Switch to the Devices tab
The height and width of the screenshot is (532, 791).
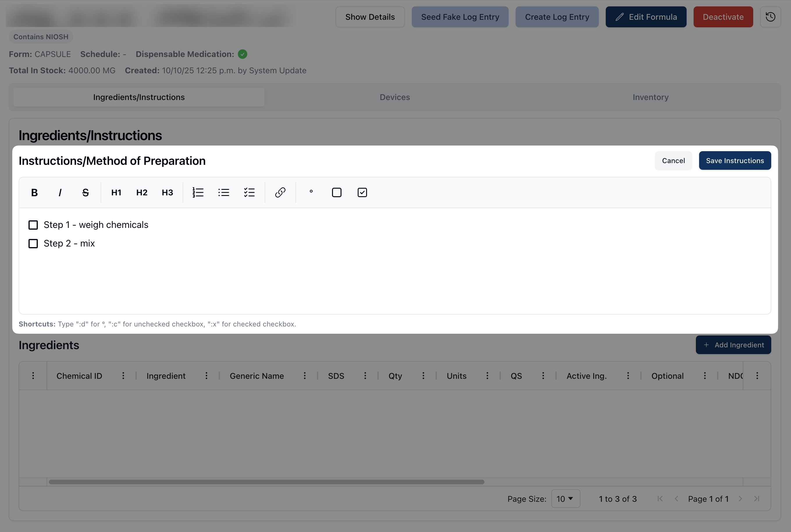[x=395, y=97]
